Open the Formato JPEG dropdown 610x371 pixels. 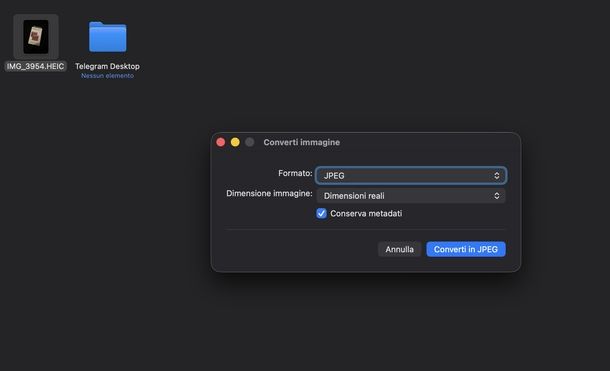point(411,175)
